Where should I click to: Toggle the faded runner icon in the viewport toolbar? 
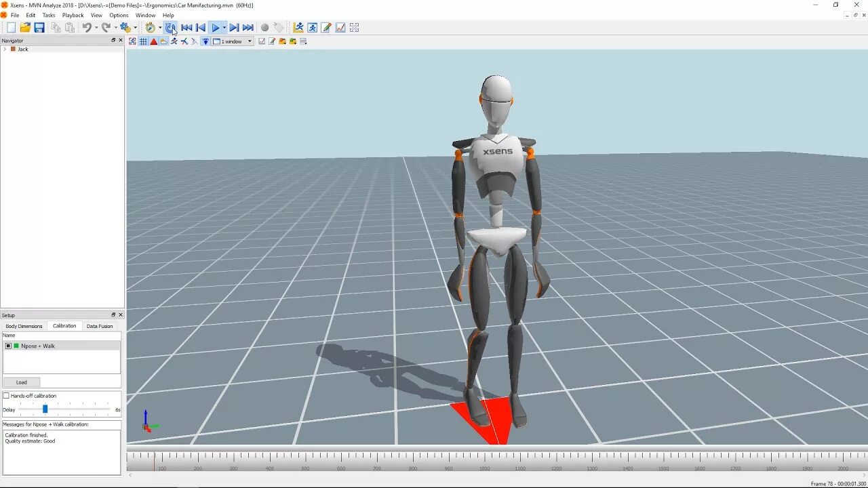click(195, 41)
